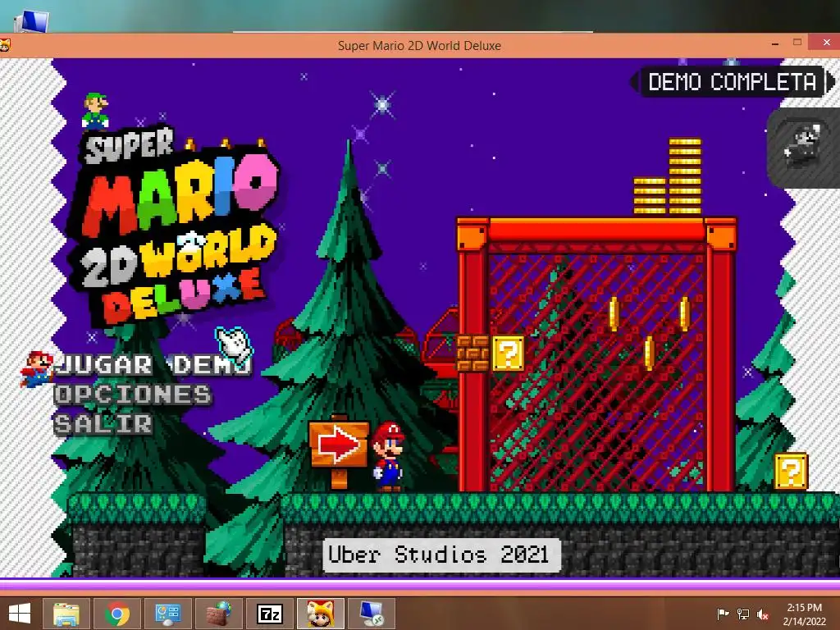Screen dimensions: 840x630
Task: Click the taskbar clock showing 2:15 PM
Action: click(x=804, y=614)
